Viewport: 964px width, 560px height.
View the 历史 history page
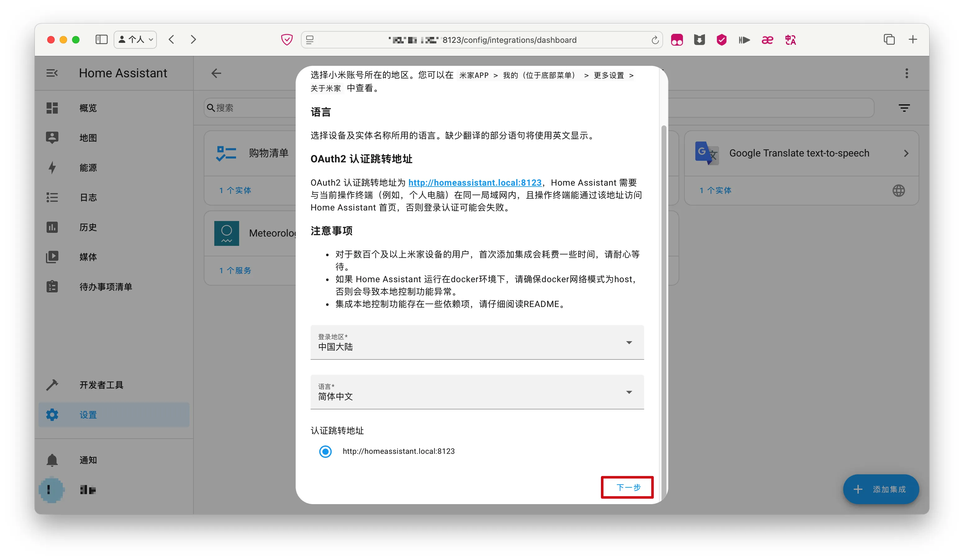click(114, 228)
